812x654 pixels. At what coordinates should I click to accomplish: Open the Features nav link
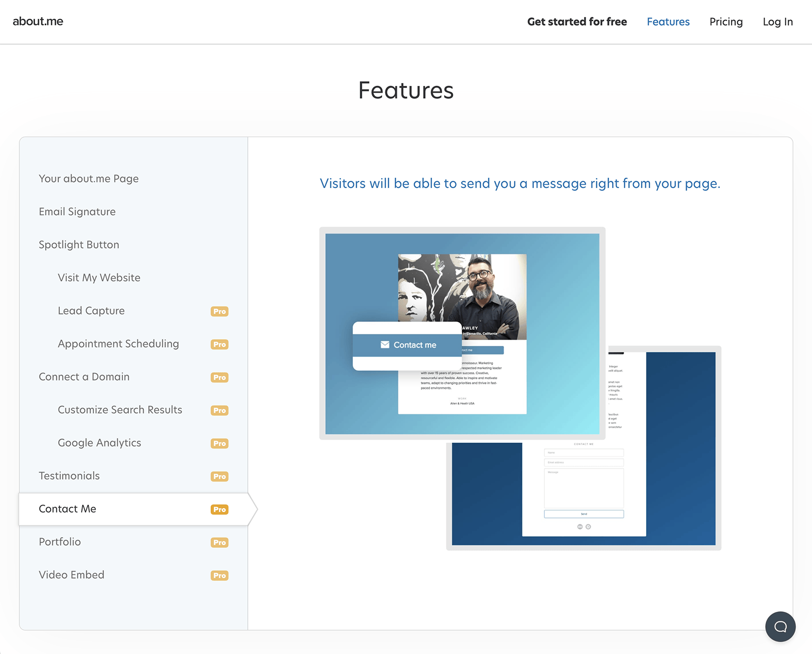click(668, 22)
